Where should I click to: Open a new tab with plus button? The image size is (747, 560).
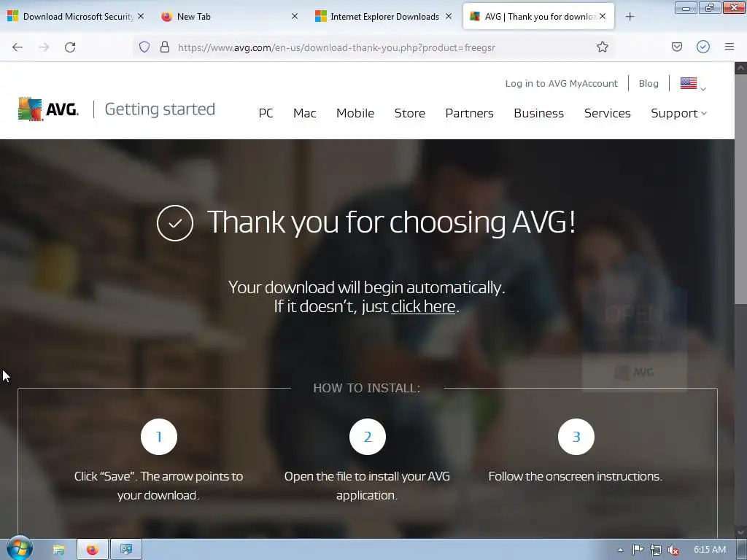(630, 17)
